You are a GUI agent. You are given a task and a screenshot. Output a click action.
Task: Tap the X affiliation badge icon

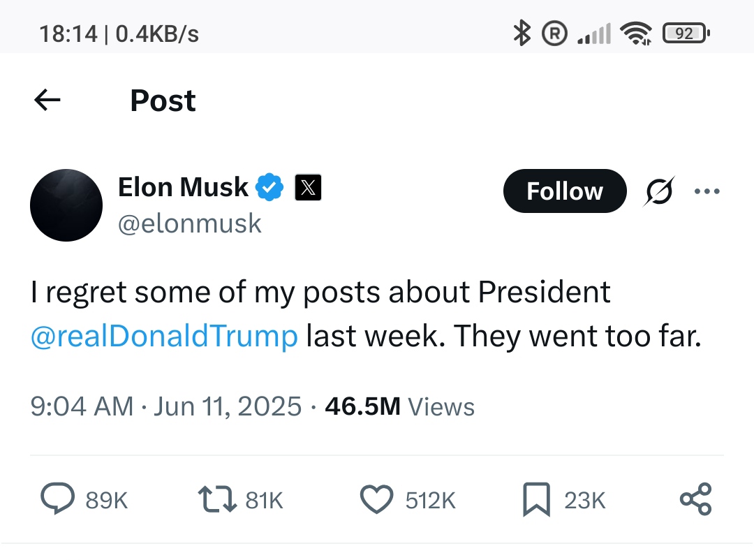[x=309, y=187]
